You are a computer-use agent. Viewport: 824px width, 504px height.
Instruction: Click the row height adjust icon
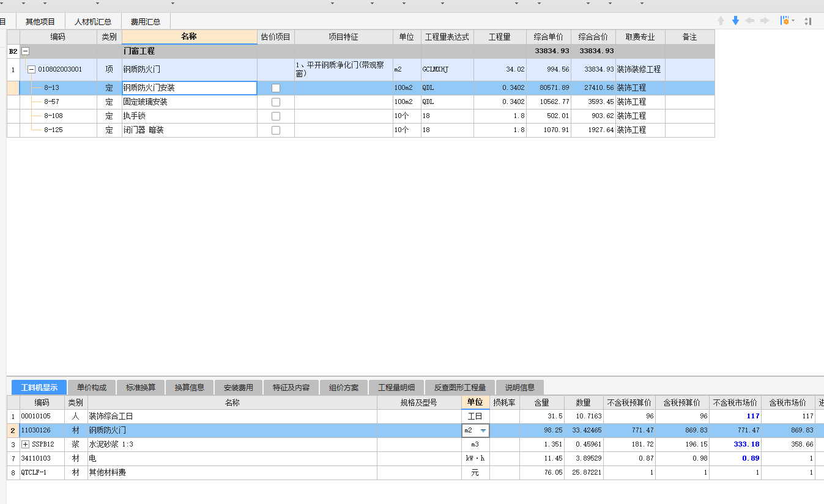pos(808,21)
